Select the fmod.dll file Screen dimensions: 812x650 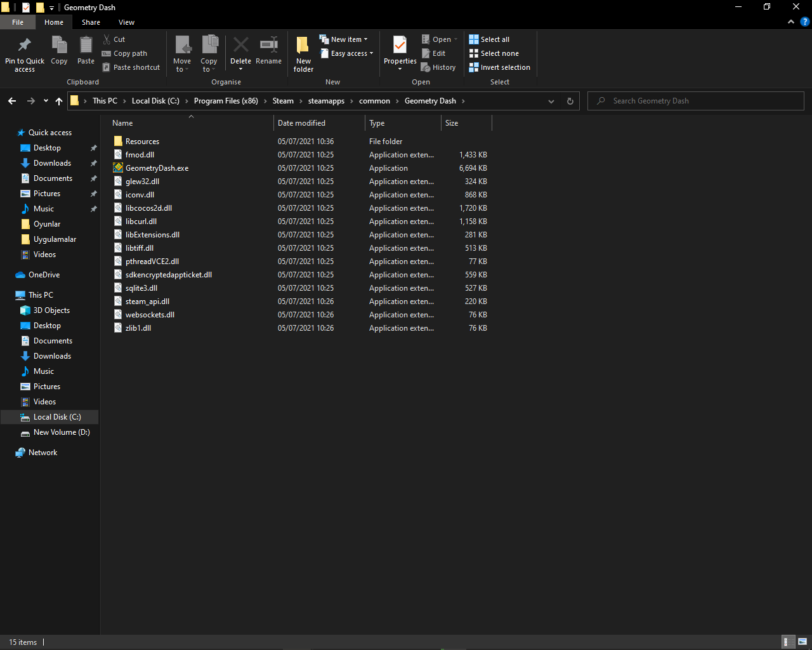coord(140,155)
